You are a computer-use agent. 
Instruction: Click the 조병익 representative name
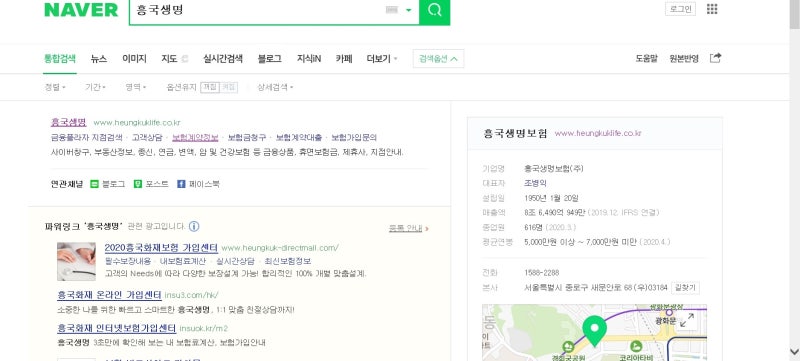tap(535, 183)
